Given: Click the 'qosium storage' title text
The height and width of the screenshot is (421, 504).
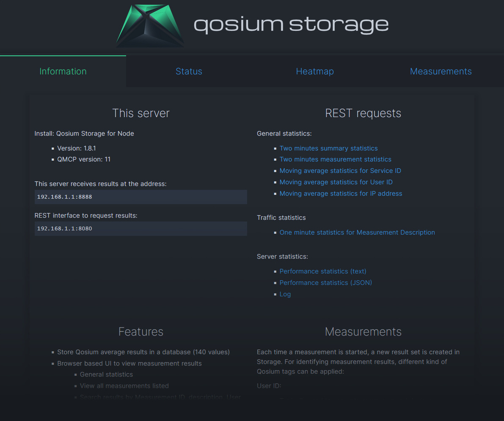Looking at the screenshot, I should pyautogui.click(x=291, y=25).
